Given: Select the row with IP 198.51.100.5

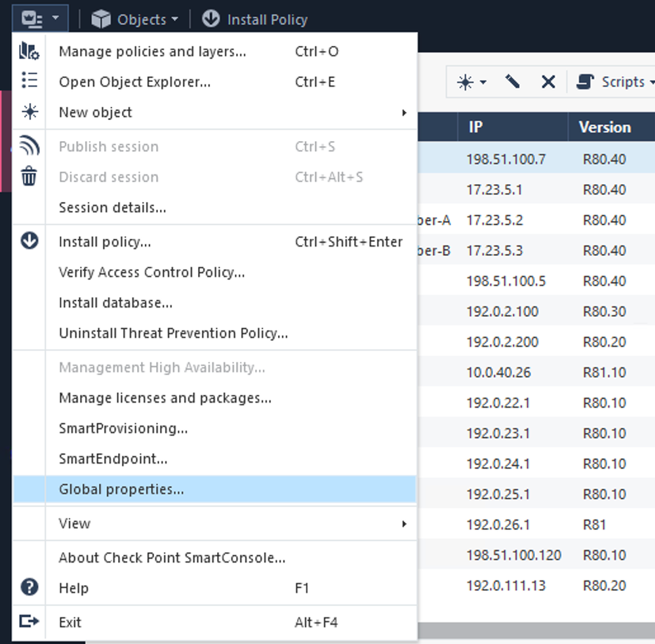Looking at the screenshot, I should [x=536, y=280].
